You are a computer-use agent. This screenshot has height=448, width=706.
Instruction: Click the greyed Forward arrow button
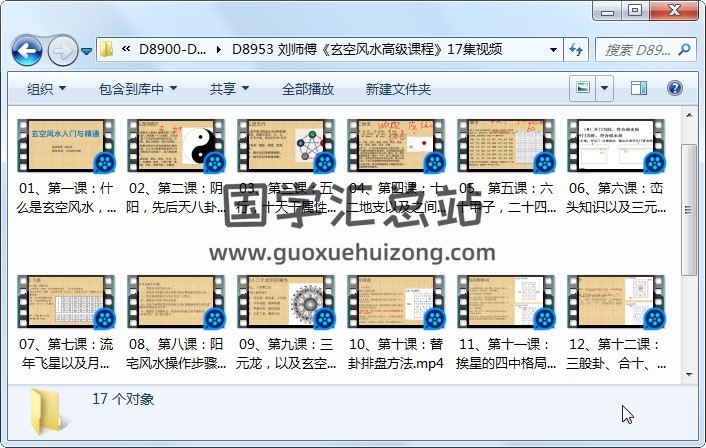pos(63,50)
